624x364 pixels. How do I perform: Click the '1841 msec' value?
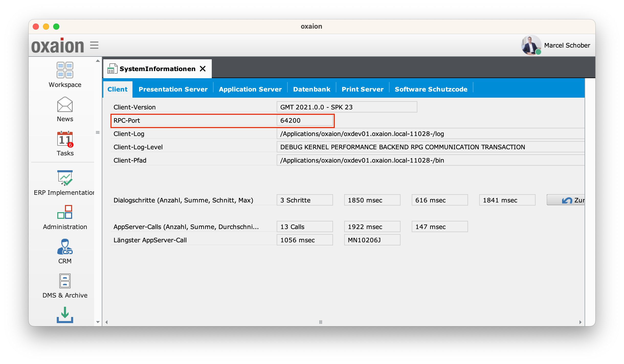(507, 200)
